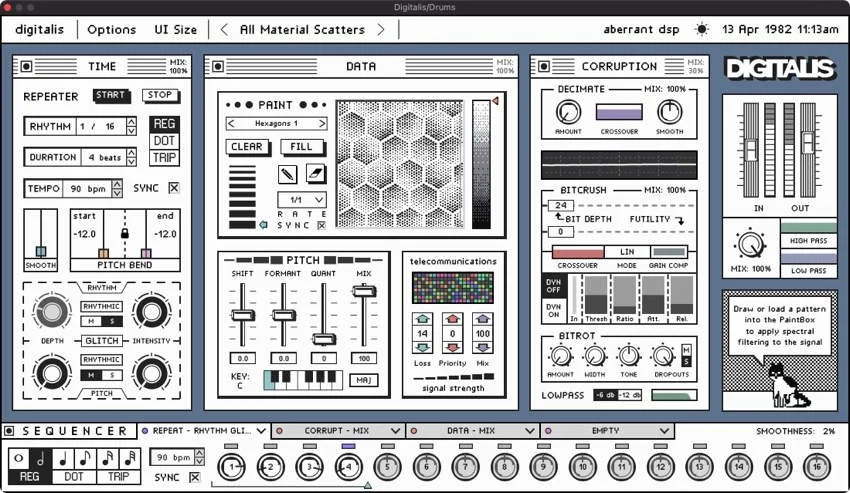Go to next preset with right chevron
Screen dimensions: 850x493
pyautogui.click(x=381, y=29)
